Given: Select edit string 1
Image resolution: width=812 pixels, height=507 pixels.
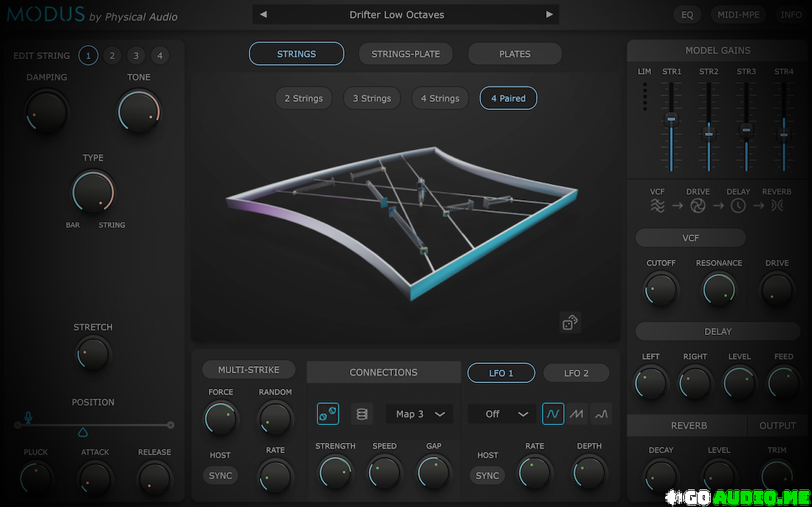Looking at the screenshot, I should (x=88, y=55).
